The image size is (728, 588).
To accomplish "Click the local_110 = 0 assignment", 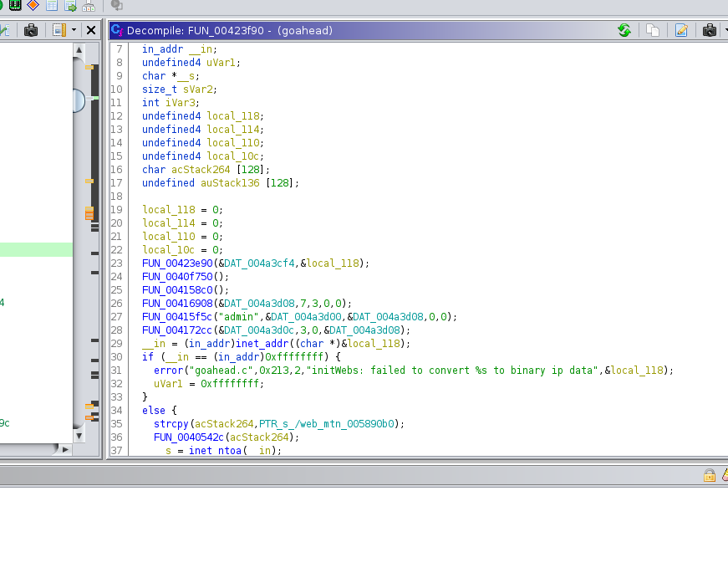I will click(182, 237).
